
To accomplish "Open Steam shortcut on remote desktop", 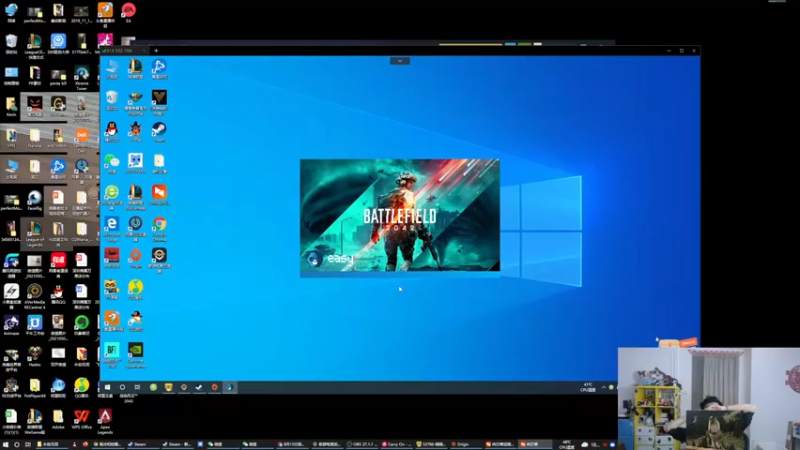I will click(159, 131).
